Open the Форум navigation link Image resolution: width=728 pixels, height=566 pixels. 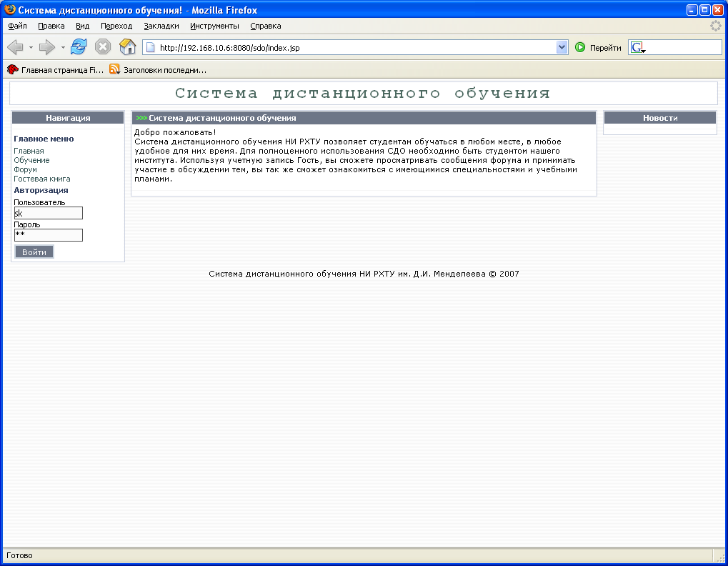(x=25, y=169)
